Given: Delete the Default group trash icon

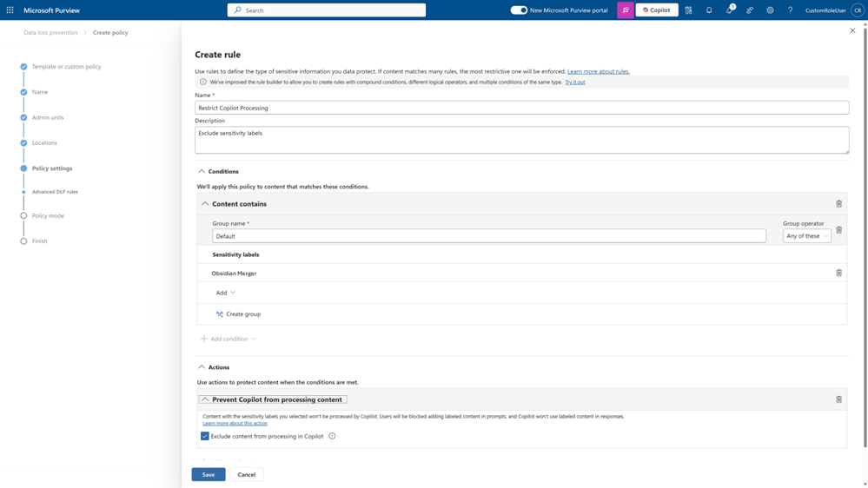Looking at the screenshot, I should (x=838, y=229).
